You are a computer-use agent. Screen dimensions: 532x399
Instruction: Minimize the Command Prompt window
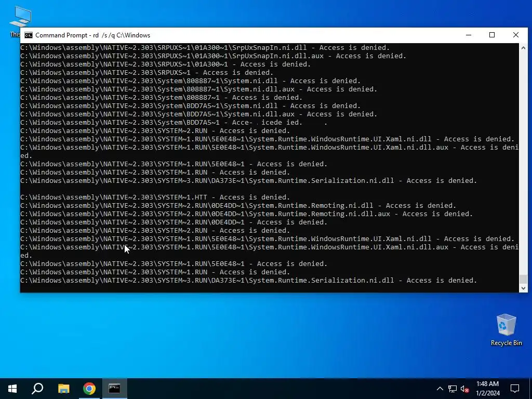[x=469, y=35]
